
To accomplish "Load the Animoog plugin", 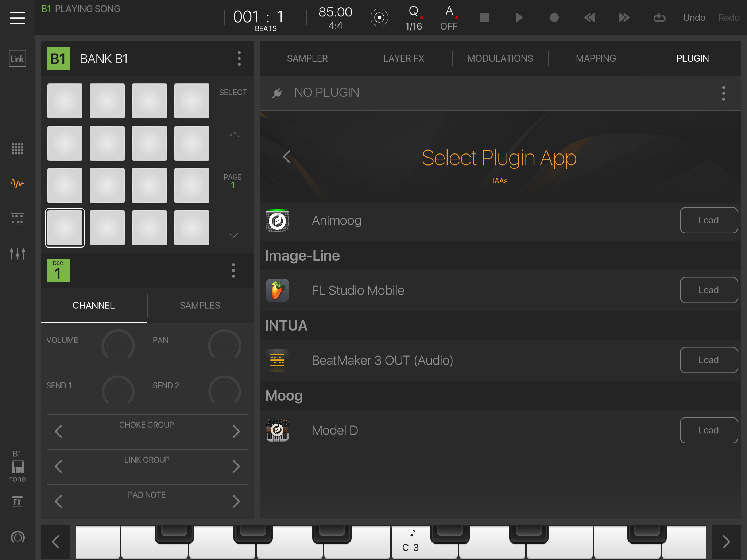I will pyautogui.click(x=709, y=220).
